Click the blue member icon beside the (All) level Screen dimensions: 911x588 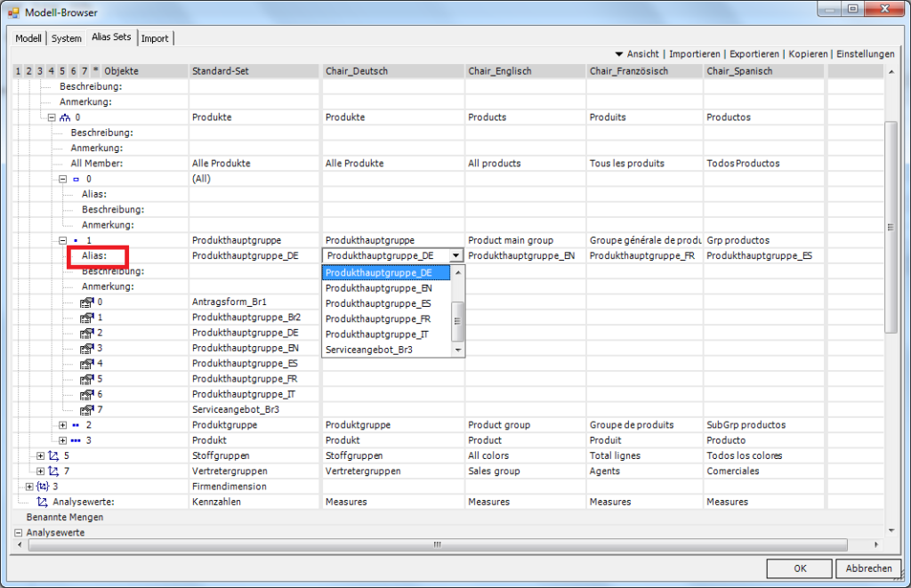click(x=77, y=179)
